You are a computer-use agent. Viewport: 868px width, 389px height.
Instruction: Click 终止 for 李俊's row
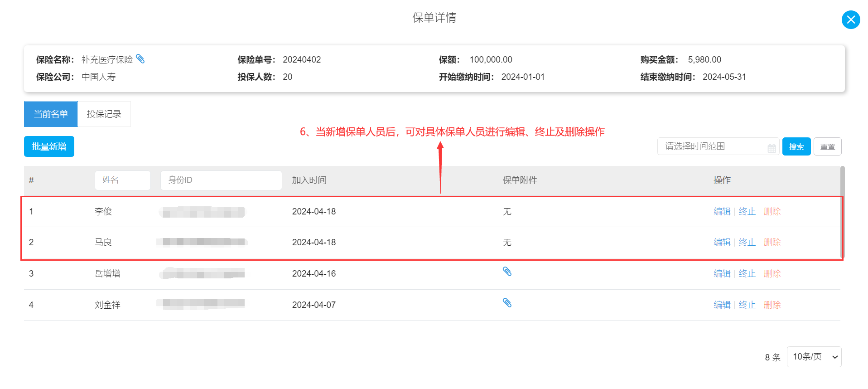coord(747,211)
